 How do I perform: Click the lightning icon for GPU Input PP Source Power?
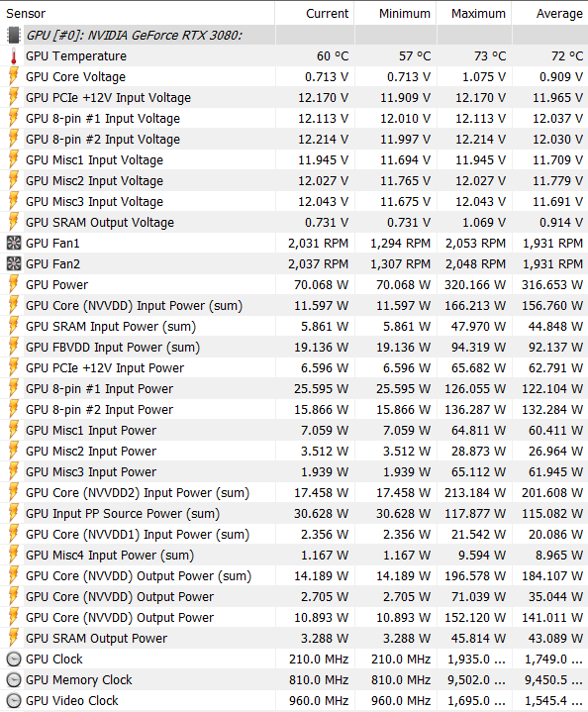tap(14, 514)
